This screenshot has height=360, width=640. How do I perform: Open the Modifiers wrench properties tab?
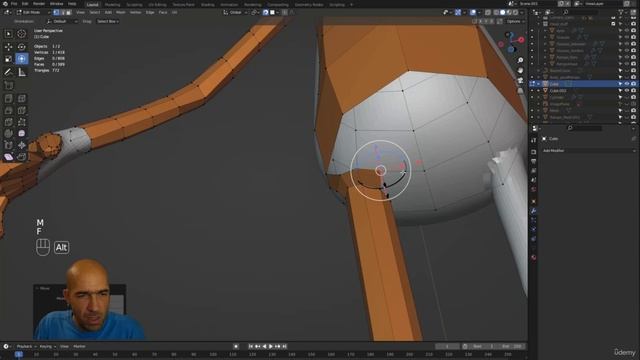click(x=533, y=211)
